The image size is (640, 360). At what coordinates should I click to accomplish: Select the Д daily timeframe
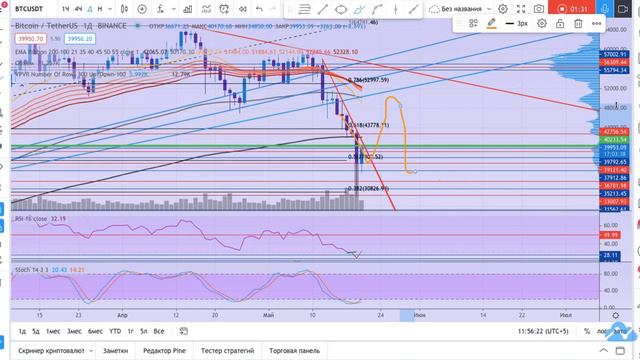pos(90,9)
